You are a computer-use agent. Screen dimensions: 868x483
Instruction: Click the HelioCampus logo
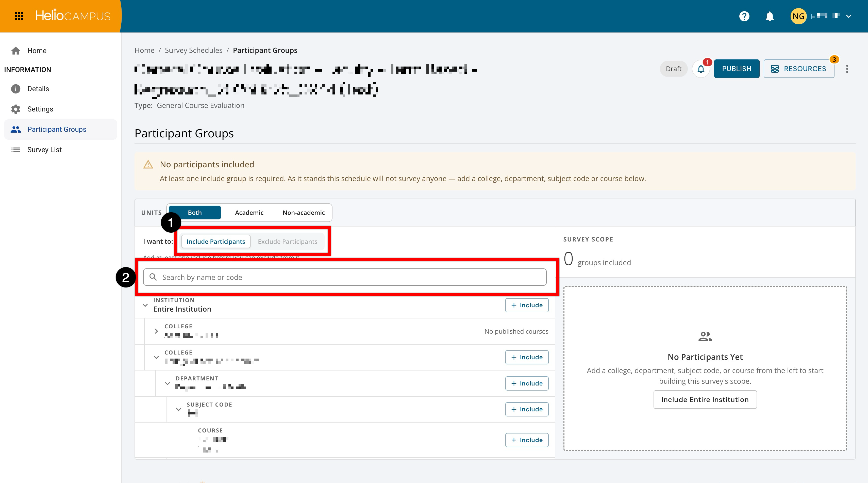(x=73, y=16)
